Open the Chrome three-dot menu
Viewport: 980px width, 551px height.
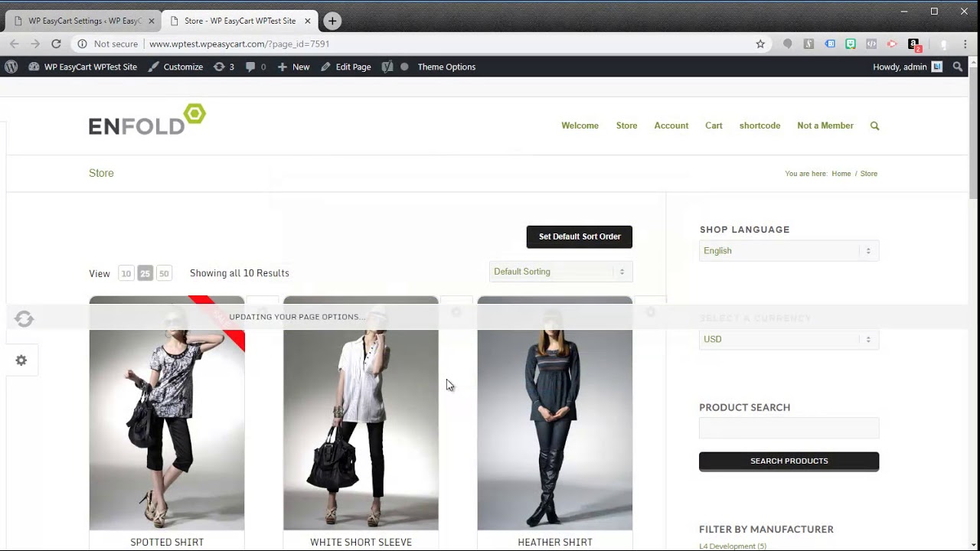pos(965,44)
